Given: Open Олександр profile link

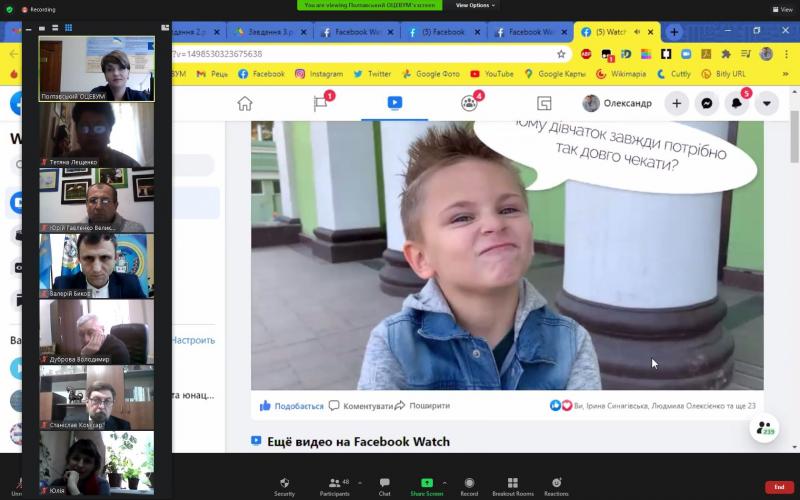Looking at the screenshot, I should [617, 104].
